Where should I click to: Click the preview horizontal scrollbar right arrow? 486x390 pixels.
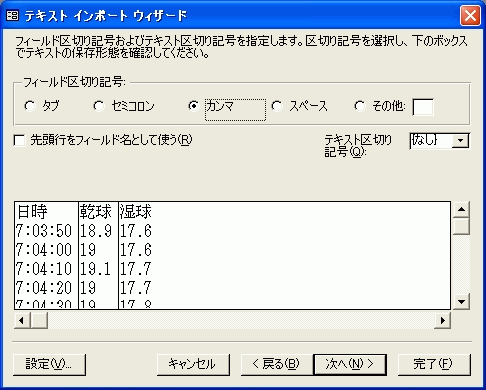coord(443,321)
